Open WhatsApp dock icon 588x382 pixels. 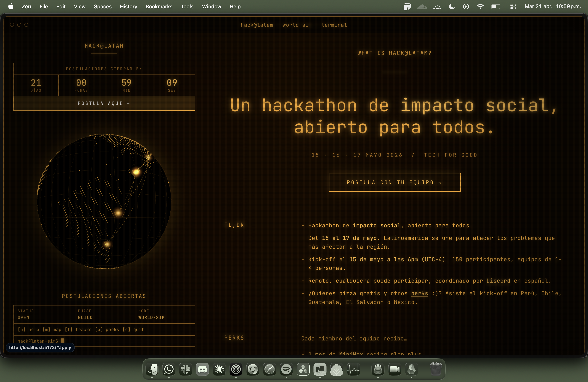click(x=169, y=369)
